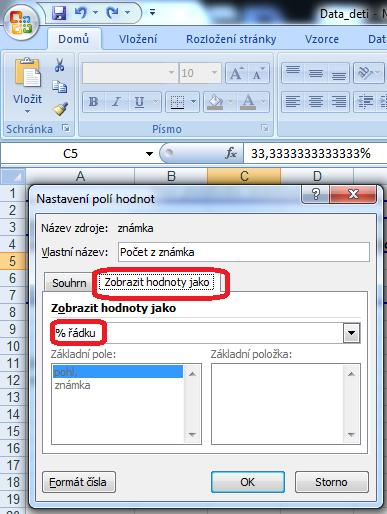Screen dimensions: 387x514
Task: Paste using the Vložit clipboard icon
Action: (27, 73)
